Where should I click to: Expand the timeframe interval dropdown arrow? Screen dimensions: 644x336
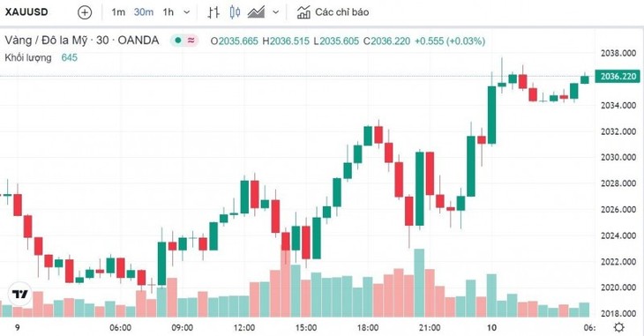tap(186, 12)
